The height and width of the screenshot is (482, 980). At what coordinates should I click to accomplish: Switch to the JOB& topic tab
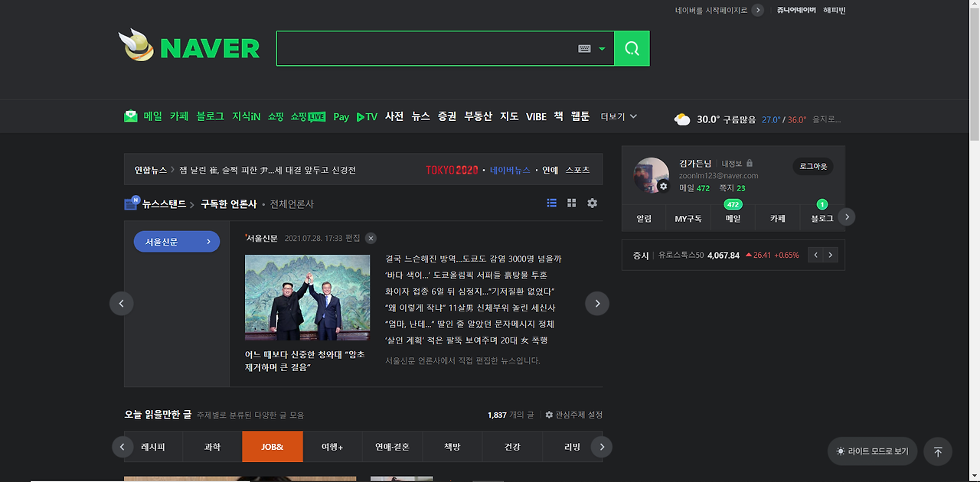point(272,446)
